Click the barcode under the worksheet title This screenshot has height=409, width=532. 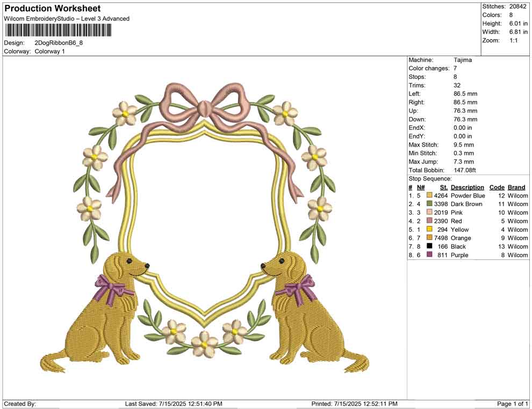[x=57, y=31]
